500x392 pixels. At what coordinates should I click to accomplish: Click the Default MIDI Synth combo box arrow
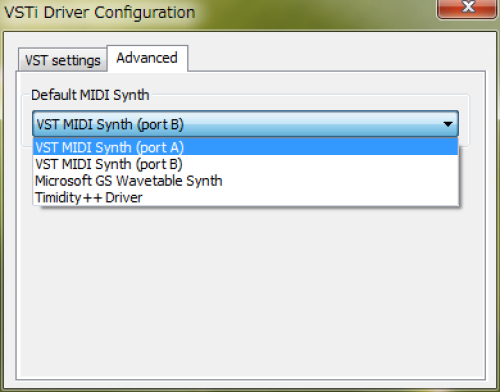[448, 124]
